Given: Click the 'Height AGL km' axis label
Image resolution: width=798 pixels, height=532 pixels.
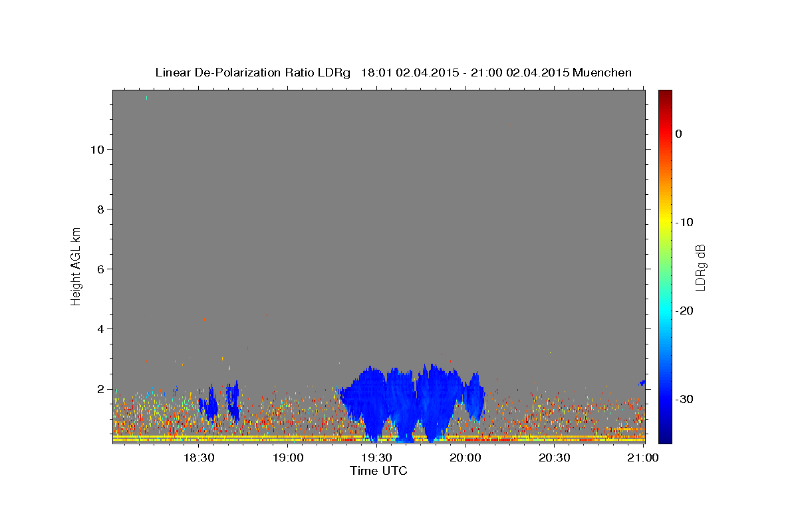Looking at the screenshot, I should coord(76,266).
